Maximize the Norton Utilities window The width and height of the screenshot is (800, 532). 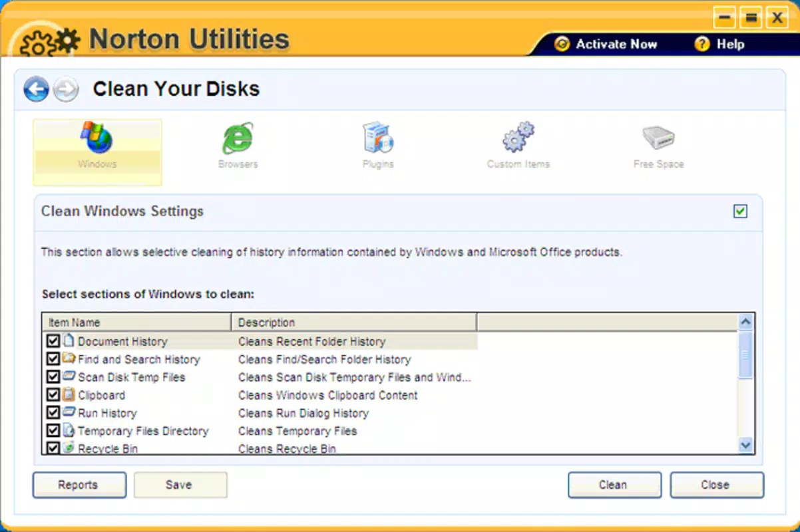(x=751, y=18)
